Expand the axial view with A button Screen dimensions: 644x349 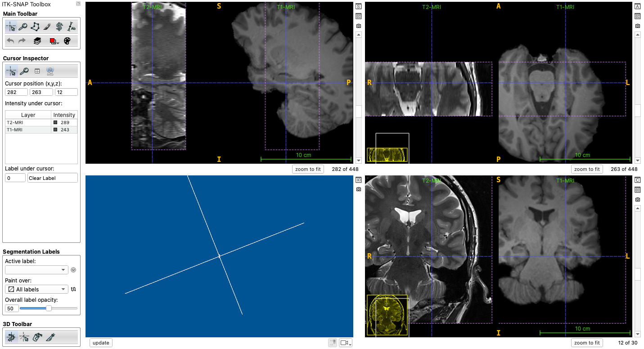(x=638, y=7)
